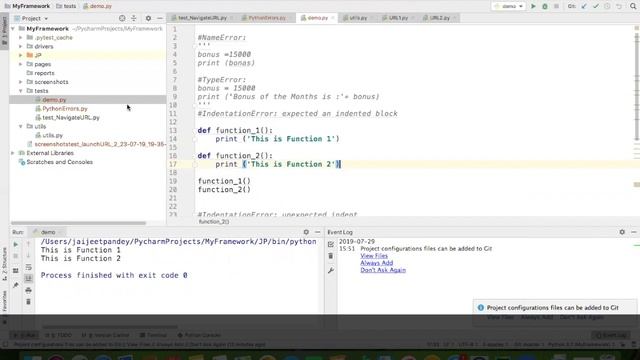
Task: Collapse the utils folder
Action: click(x=20, y=127)
